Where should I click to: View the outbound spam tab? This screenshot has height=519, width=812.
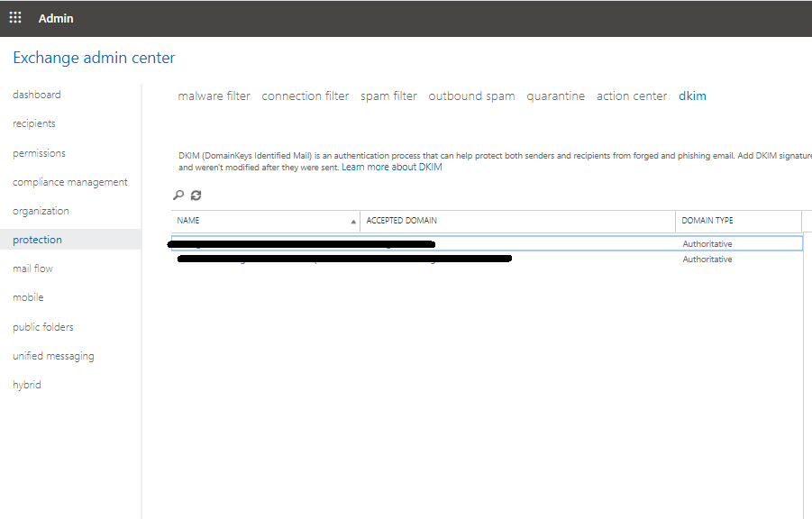click(471, 96)
